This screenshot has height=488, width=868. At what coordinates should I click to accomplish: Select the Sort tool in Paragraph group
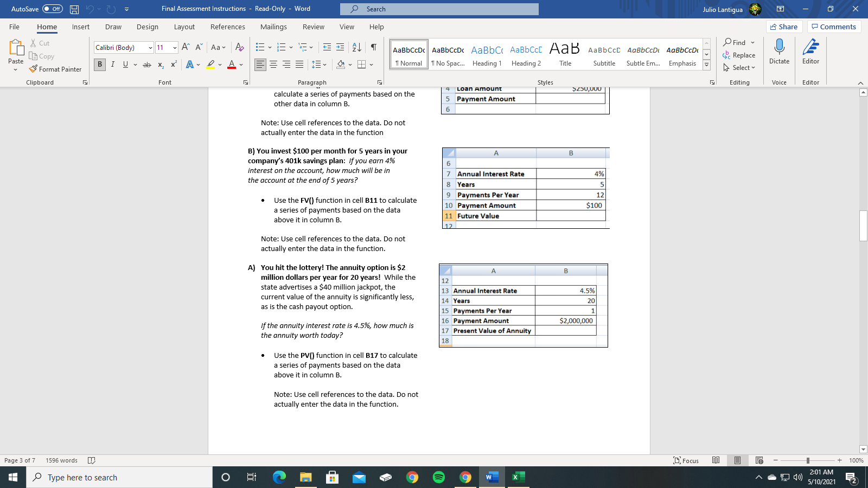356,48
